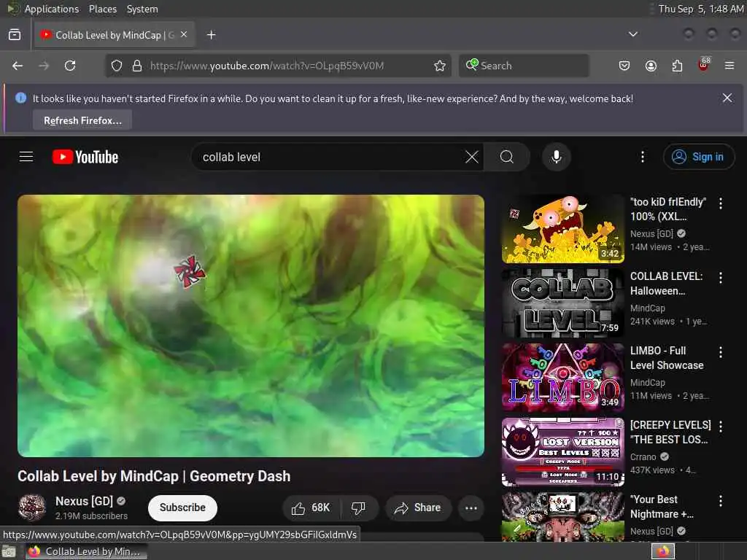Click the Sign in button
747x560 pixels.
698,157
